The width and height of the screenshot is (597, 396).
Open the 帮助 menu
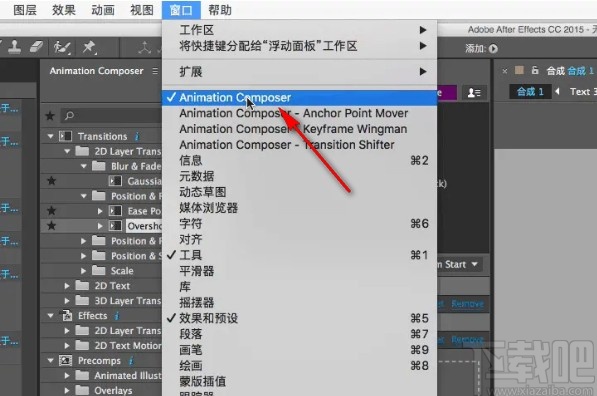(x=220, y=10)
